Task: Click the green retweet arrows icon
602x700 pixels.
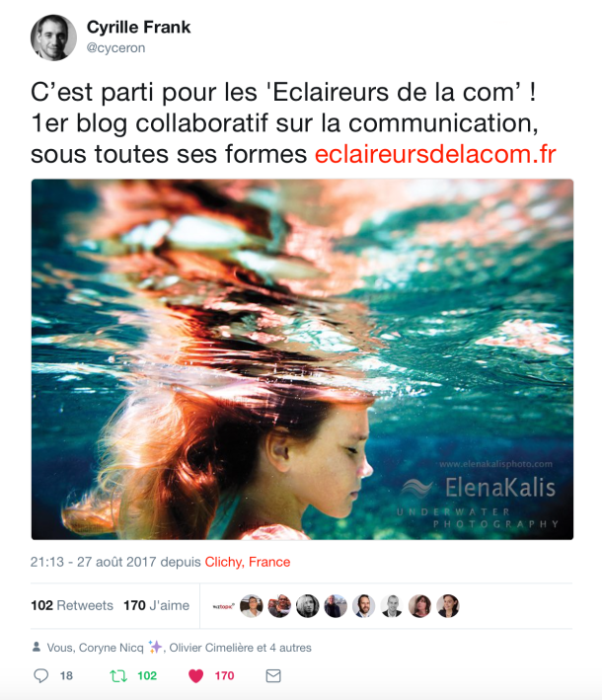Action: pos(118,676)
